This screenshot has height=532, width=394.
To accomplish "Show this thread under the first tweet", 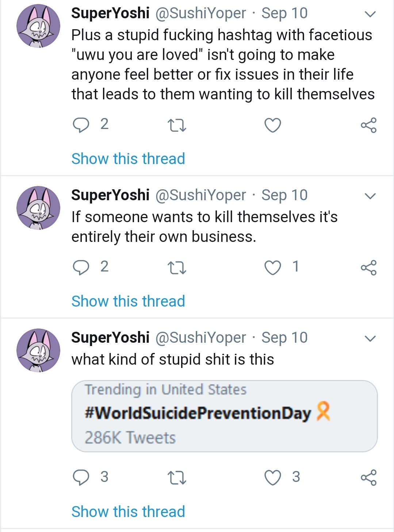I will click(128, 159).
